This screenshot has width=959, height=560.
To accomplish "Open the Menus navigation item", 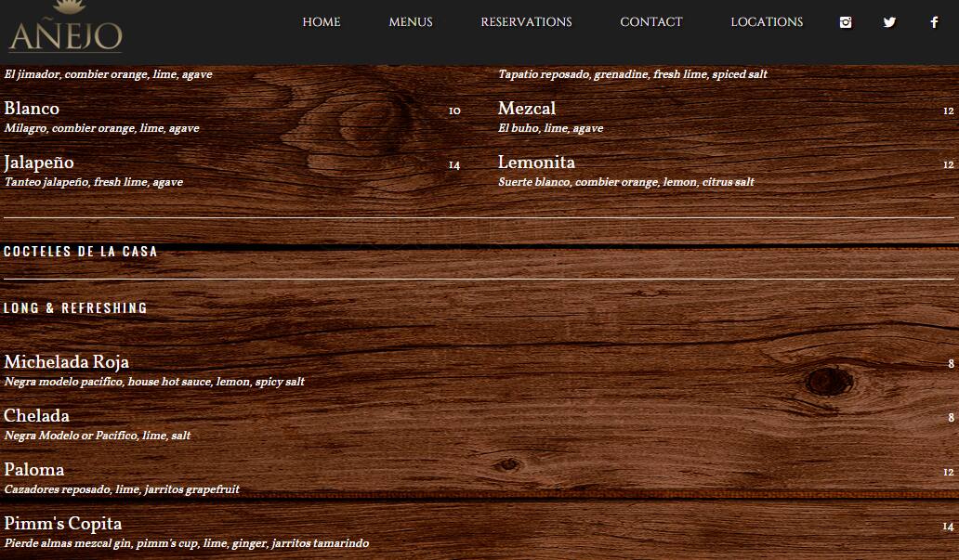I will point(411,22).
